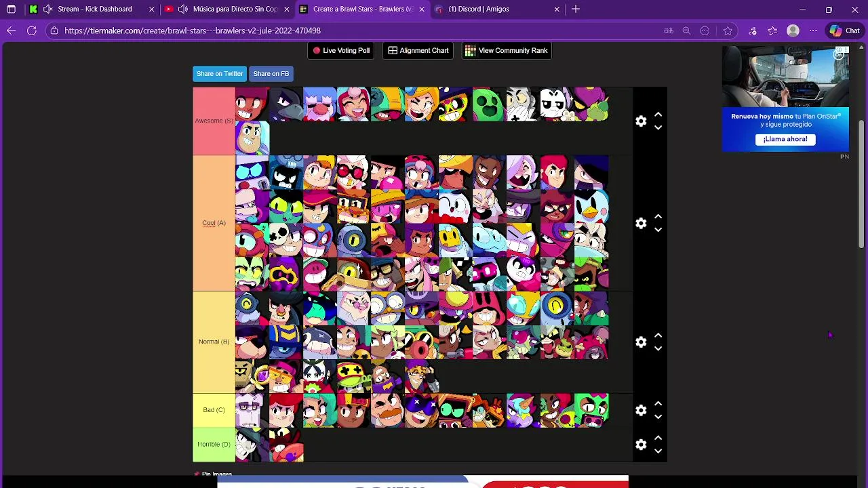Screen dimensions: 868x488
Task: Click the page vertical scrollbar
Action: 862,183
